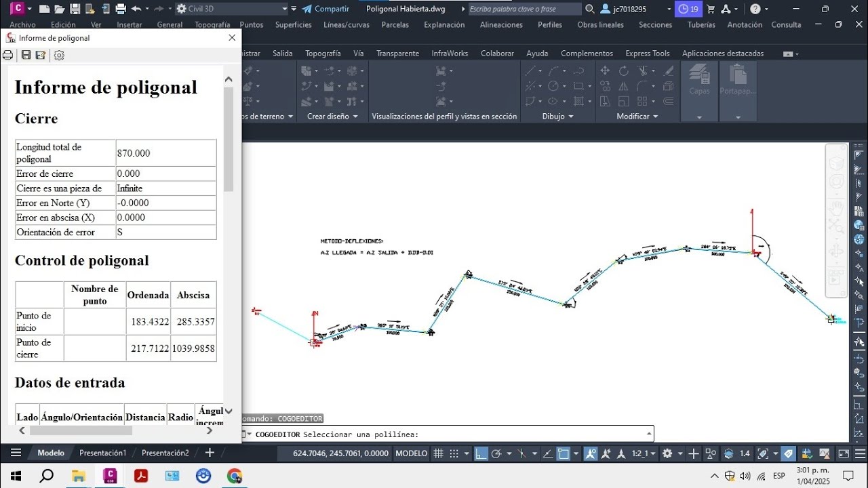Select the Circle tool in Dibujo panel
The width and height of the screenshot is (868, 488).
[x=553, y=86]
